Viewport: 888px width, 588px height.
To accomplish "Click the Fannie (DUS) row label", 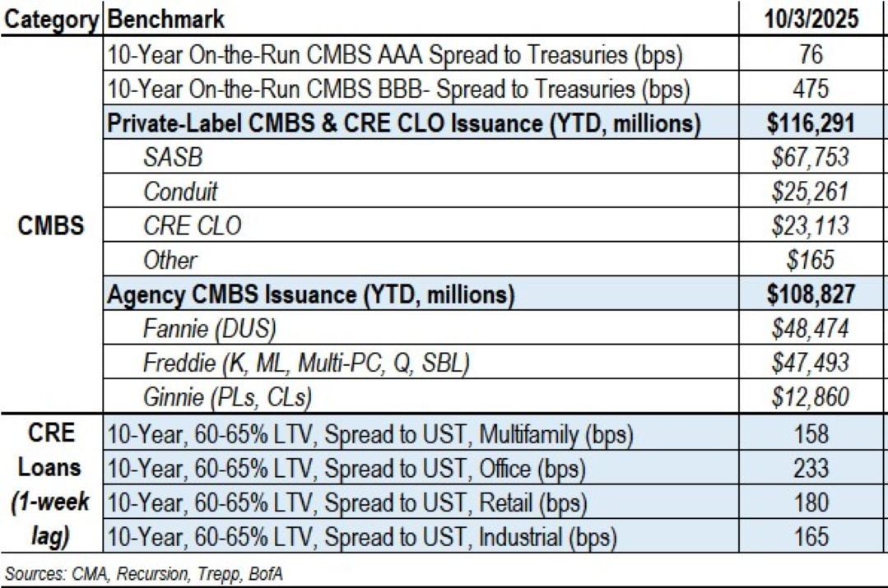I will [209, 330].
